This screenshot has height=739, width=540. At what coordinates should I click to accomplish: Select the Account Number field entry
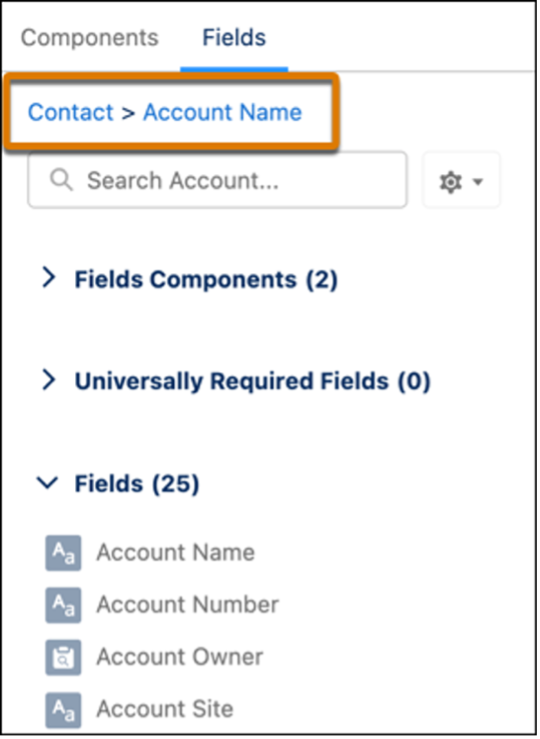(188, 605)
